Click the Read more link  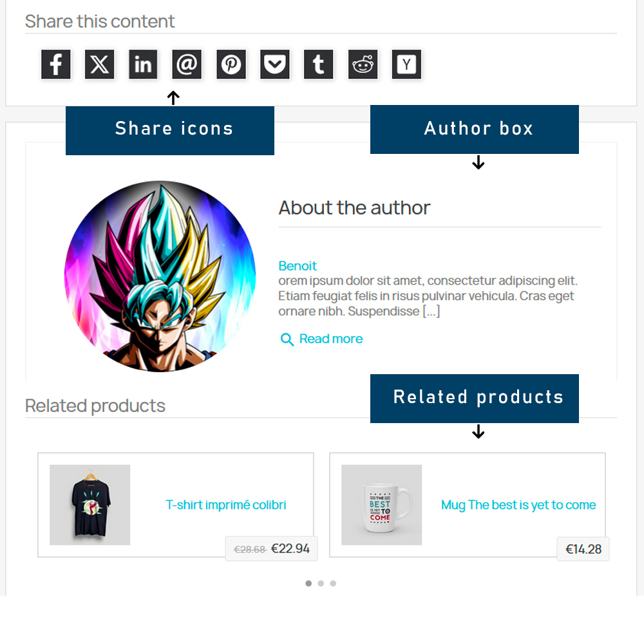point(331,339)
